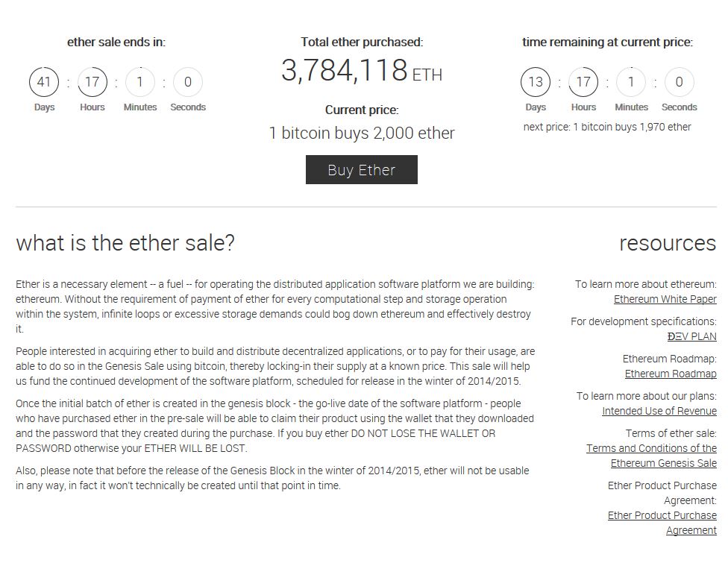Click the 13 Days circle in current-price countdown

pos(536,82)
